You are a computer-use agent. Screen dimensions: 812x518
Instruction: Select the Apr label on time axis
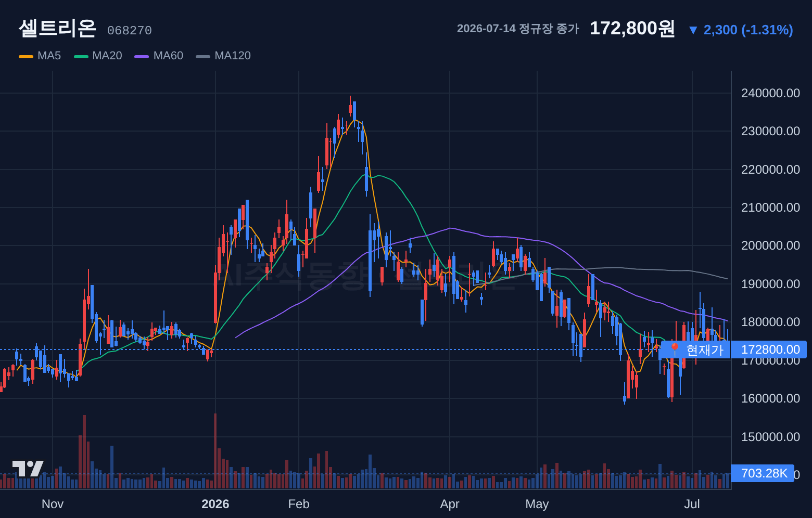click(x=450, y=504)
